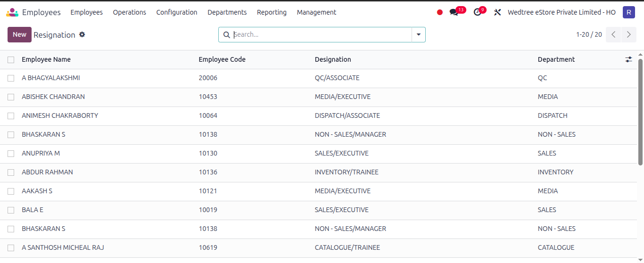Viewport: 644px width, 263px height.
Task: Open the gear actions menu beside Resignation
Action: point(82,34)
